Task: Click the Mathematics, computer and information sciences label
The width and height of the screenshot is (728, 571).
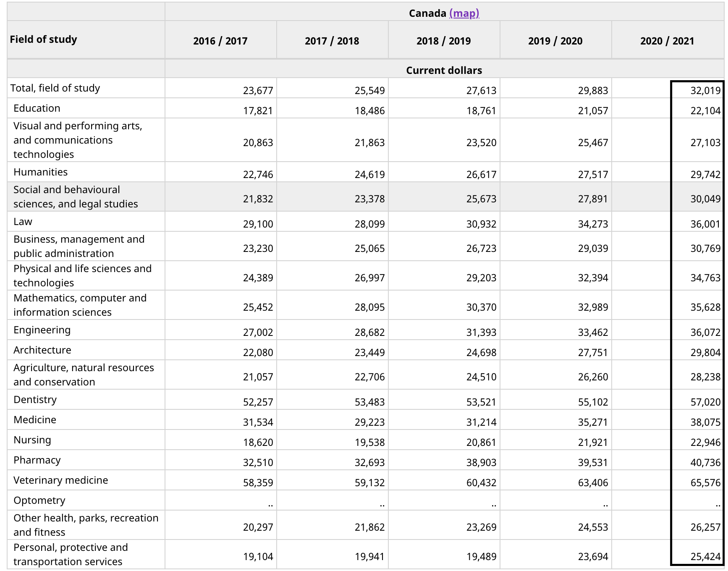Action: [80, 305]
